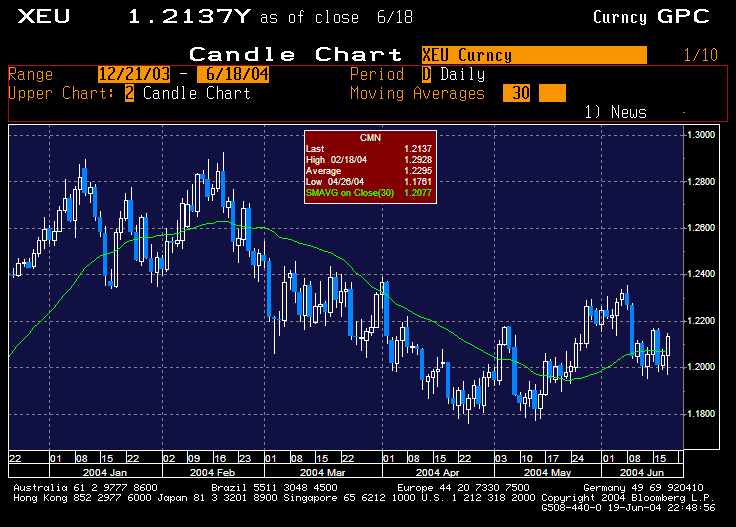Click the 1.2137Y last price in header

pyautogui.click(x=190, y=17)
